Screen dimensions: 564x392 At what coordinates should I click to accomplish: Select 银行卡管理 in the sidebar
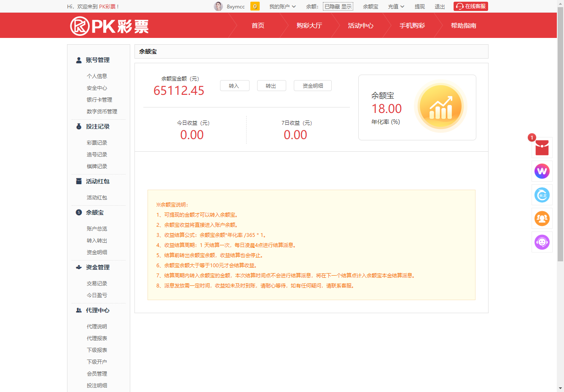point(99,100)
